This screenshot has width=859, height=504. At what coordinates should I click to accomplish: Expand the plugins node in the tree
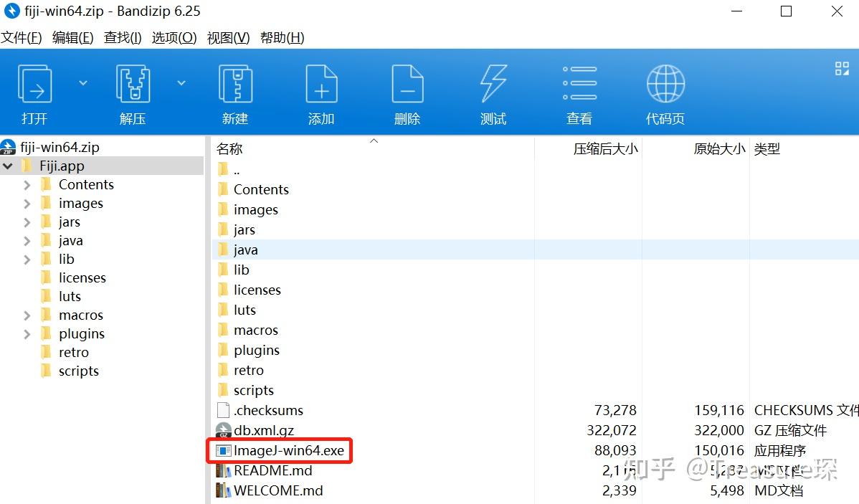(27, 333)
